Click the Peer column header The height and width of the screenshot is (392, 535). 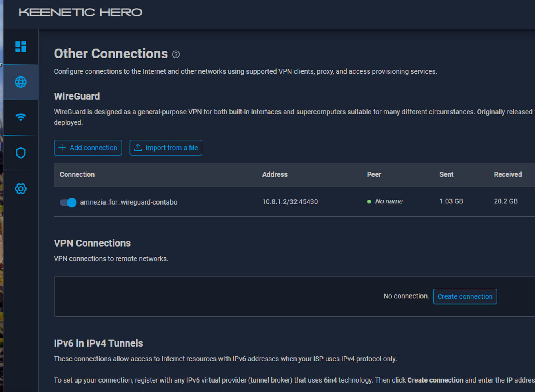point(374,174)
